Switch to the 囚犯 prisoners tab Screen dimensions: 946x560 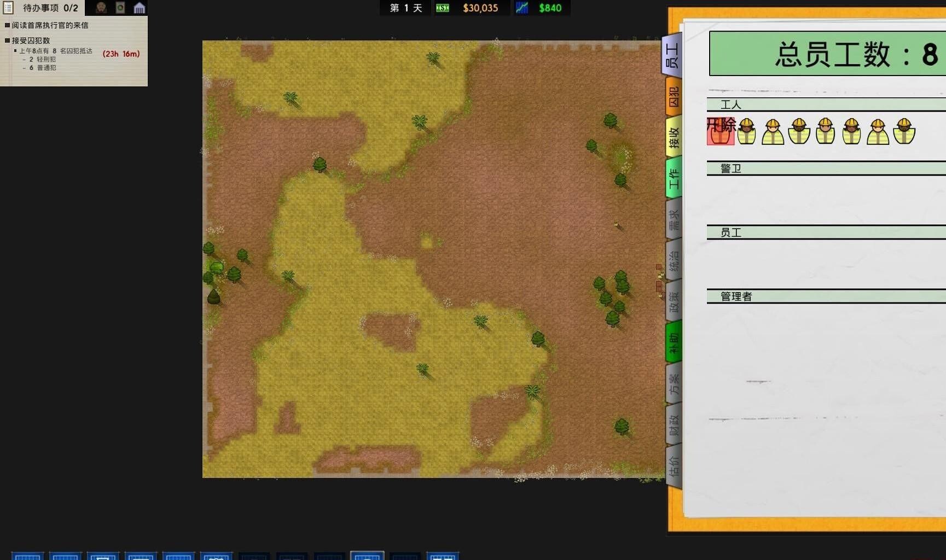674,97
